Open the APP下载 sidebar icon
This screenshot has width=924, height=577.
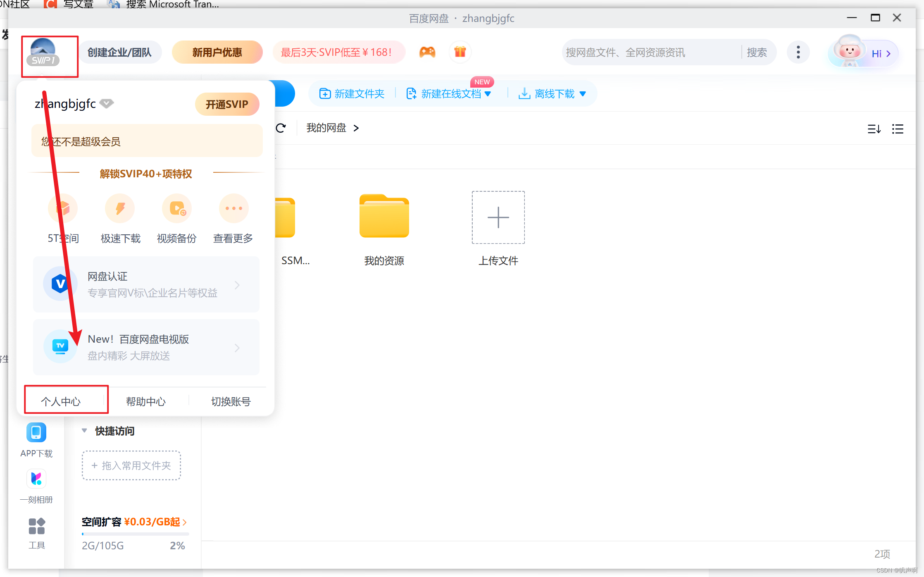pos(36,432)
